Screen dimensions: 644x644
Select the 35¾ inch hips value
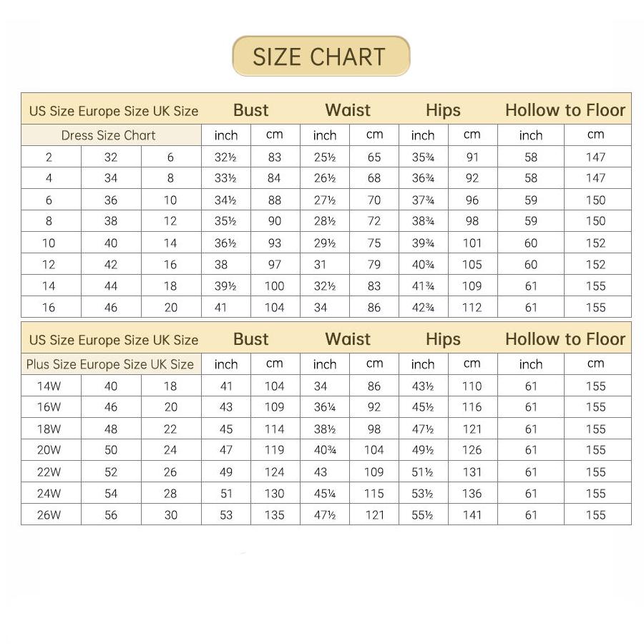tap(423, 157)
